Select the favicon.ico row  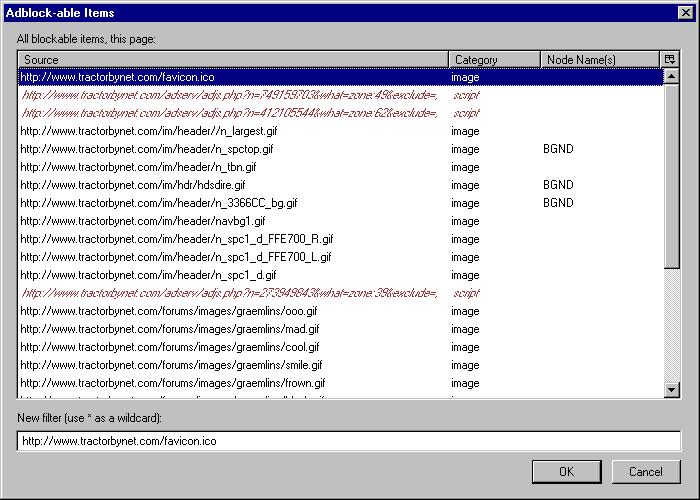(x=341, y=77)
